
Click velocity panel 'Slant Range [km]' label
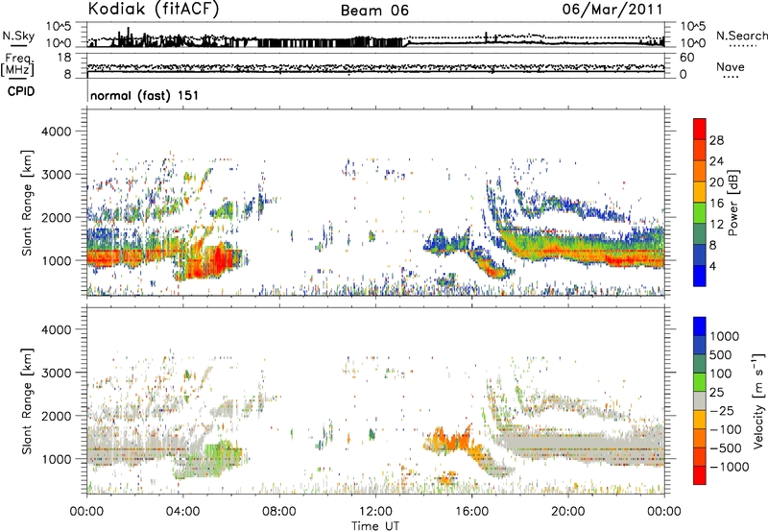(x=27, y=400)
